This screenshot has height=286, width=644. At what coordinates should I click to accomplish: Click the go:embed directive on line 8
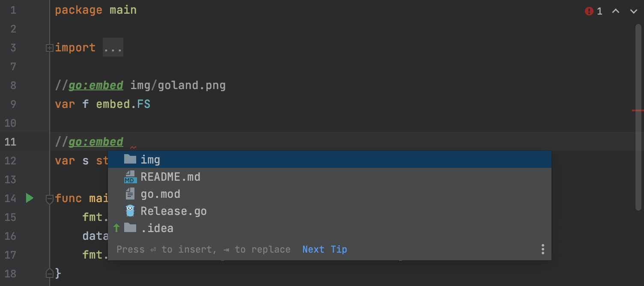click(96, 85)
